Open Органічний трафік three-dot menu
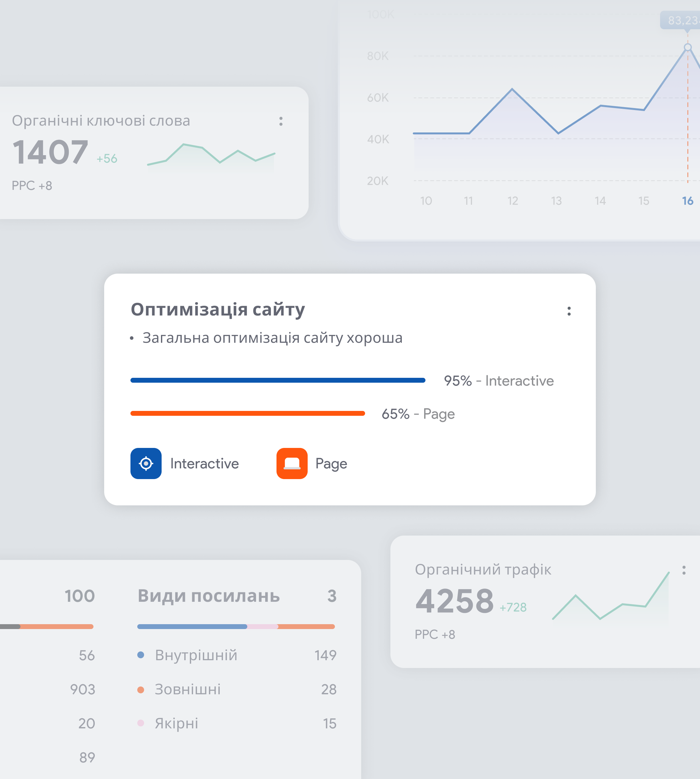This screenshot has height=779, width=700. [x=683, y=570]
